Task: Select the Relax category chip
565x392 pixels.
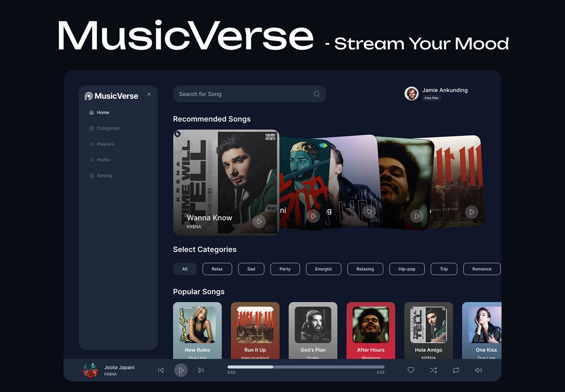Action: point(217,269)
